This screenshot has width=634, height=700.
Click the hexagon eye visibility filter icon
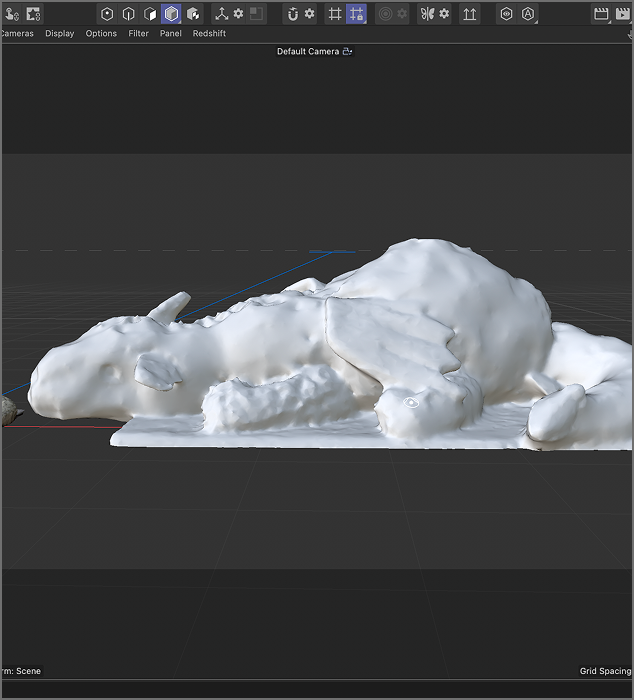click(506, 14)
